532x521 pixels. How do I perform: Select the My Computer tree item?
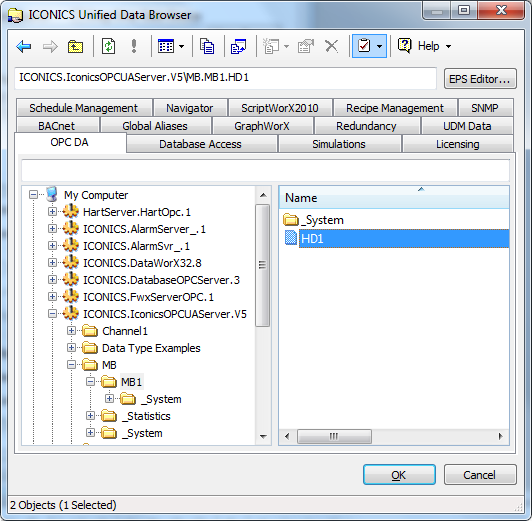96,195
